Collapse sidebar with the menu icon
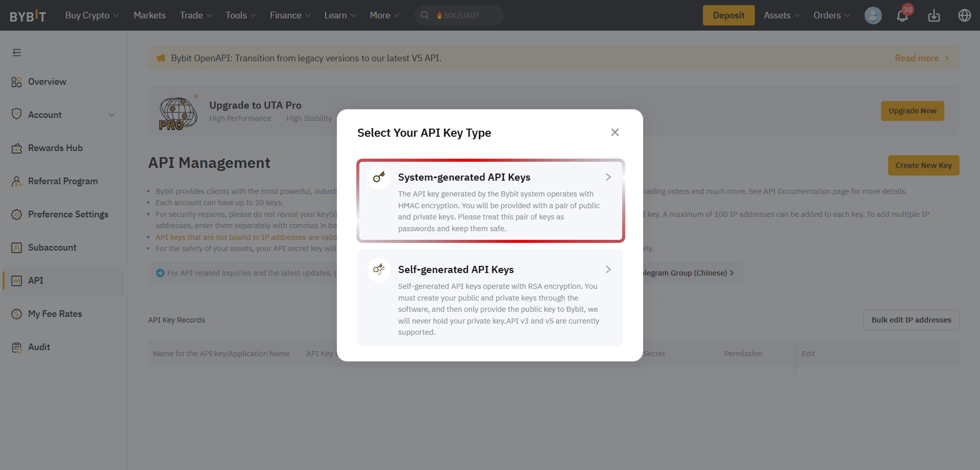980x470 pixels. click(x=16, y=53)
